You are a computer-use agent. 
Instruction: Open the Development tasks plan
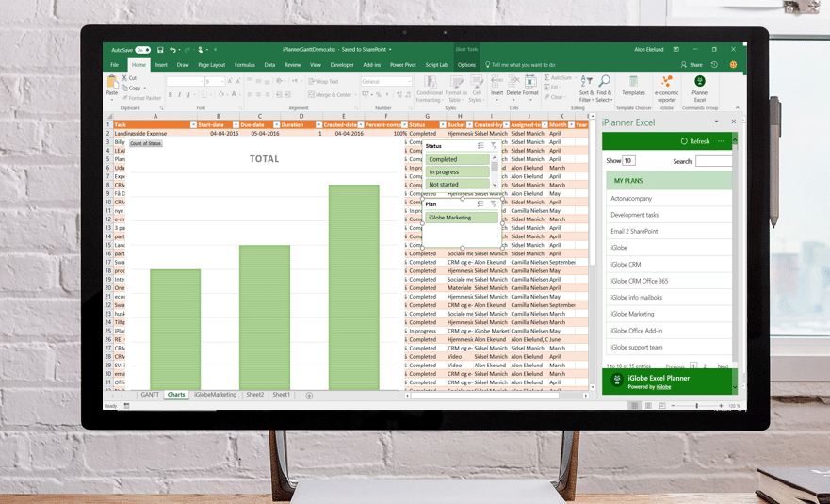(x=669, y=215)
